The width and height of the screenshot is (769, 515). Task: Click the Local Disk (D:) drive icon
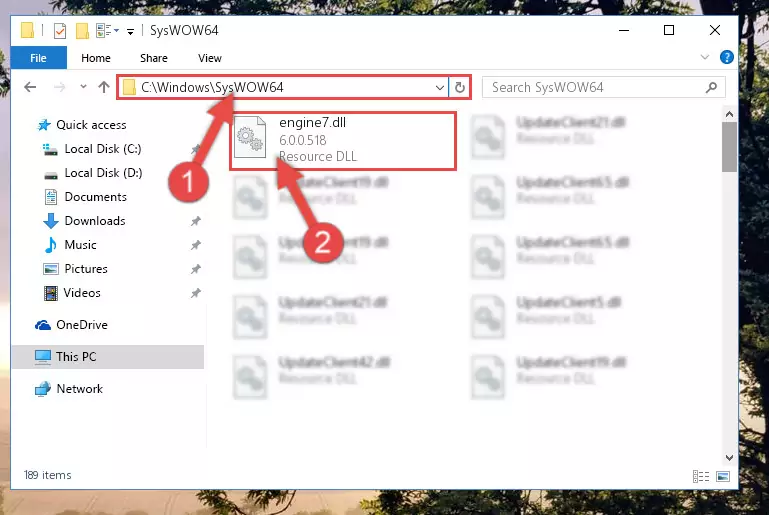pyautogui.click(x=51, y=175)
